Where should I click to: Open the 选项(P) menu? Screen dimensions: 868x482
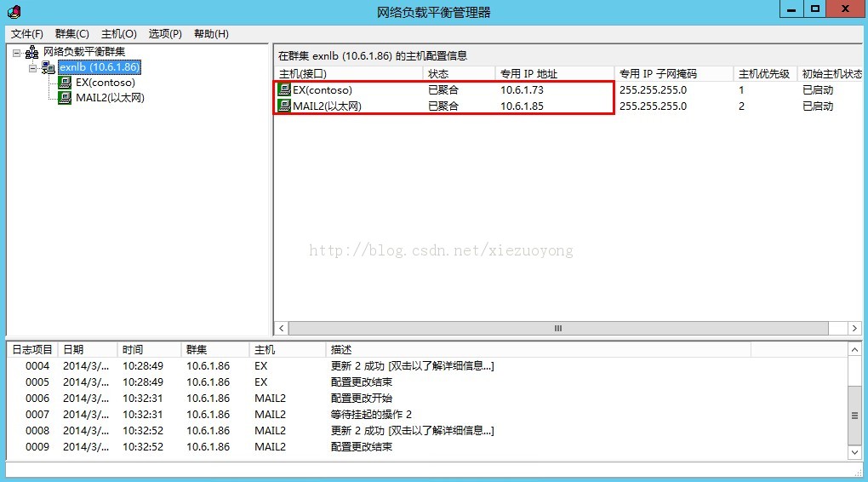click(x=165, y=34)
